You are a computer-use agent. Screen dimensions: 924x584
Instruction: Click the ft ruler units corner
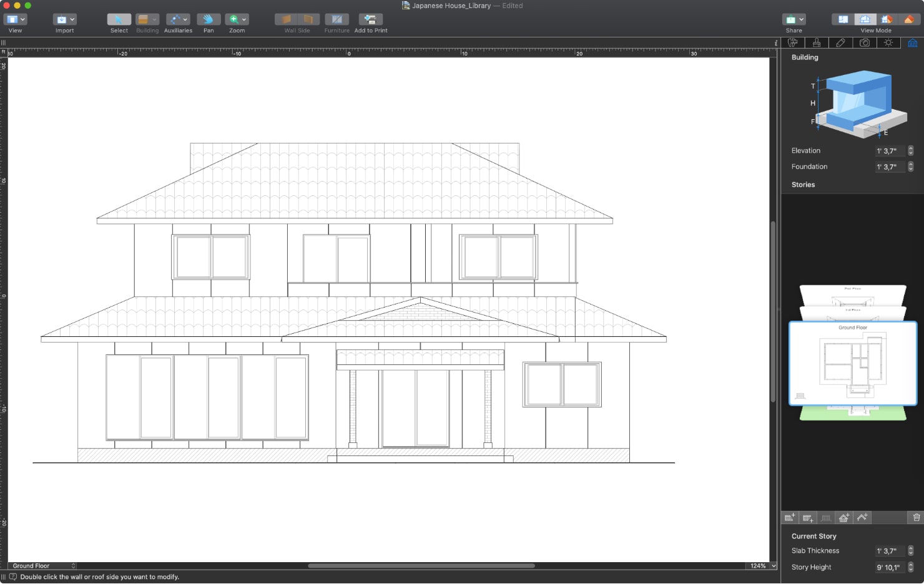point(3,53)
